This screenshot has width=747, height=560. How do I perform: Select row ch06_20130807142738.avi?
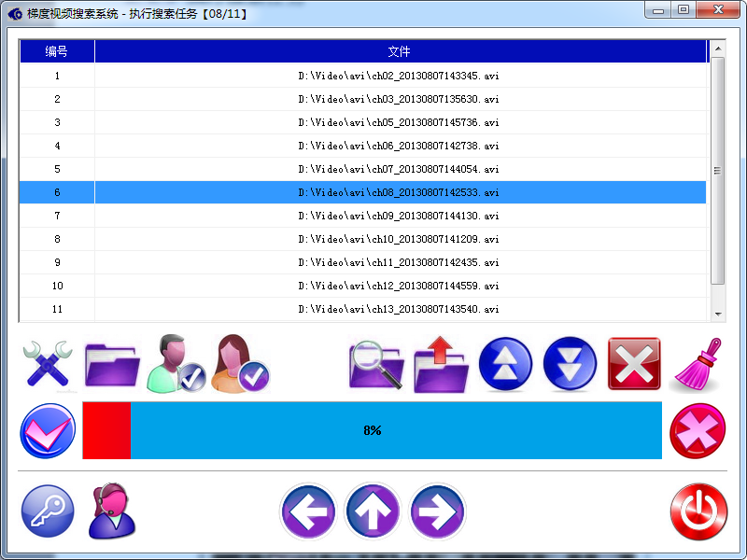point(362,146)
